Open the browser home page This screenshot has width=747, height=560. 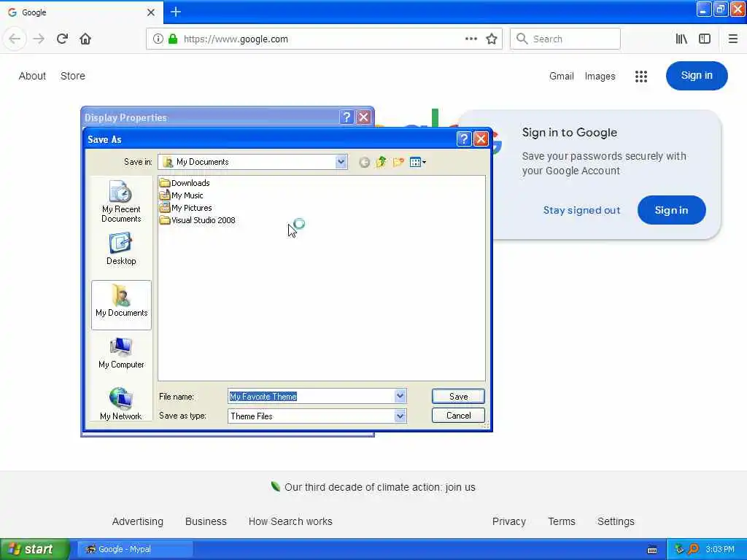85,39
